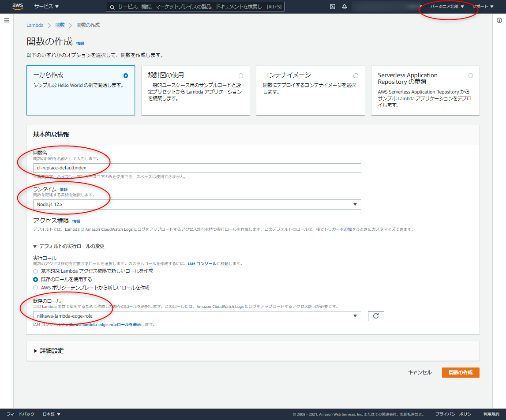Expand the 詳細設定 section
The height and width of the screenshot is (420, 506).
[46, 350]
